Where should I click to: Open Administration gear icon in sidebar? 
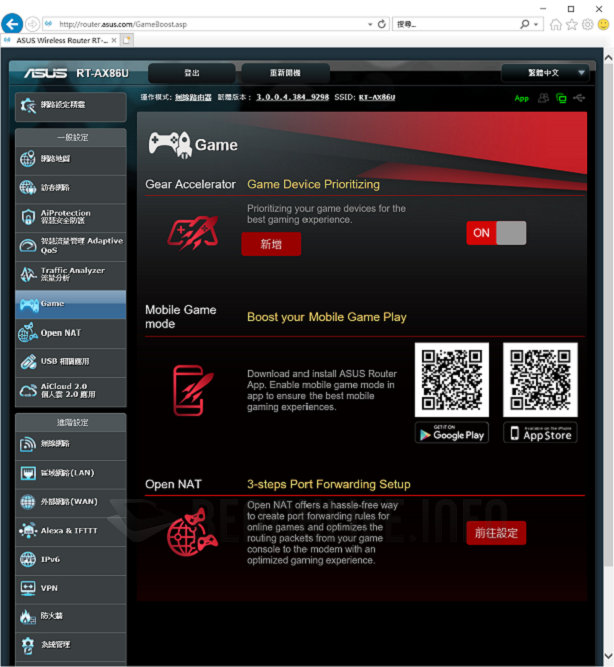[28, 645]
